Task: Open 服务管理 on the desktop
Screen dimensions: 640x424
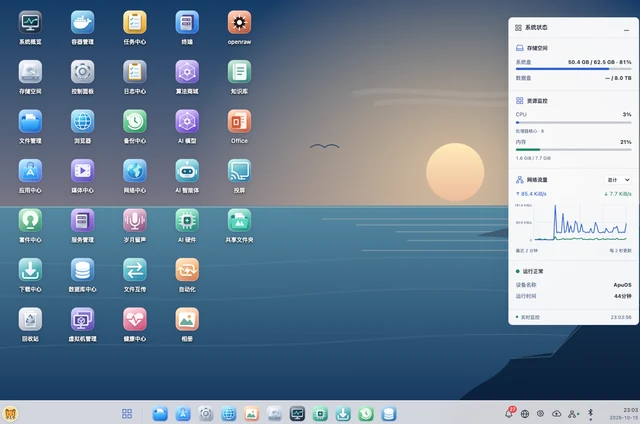Action: (82, 220)
